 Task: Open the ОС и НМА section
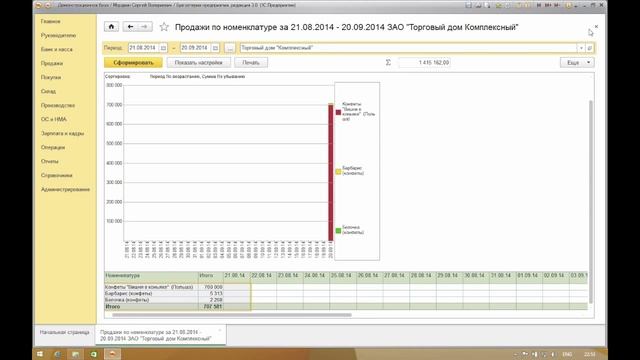53,119
